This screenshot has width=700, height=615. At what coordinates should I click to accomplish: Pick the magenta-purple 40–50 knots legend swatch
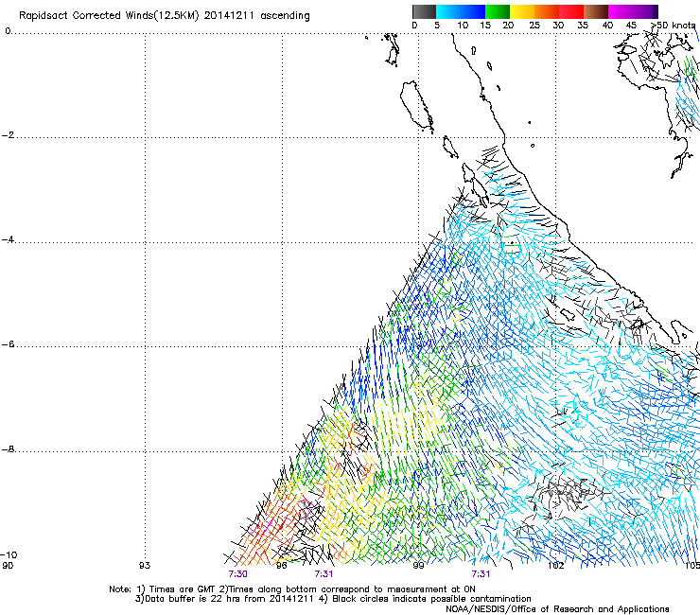(633, 11)
